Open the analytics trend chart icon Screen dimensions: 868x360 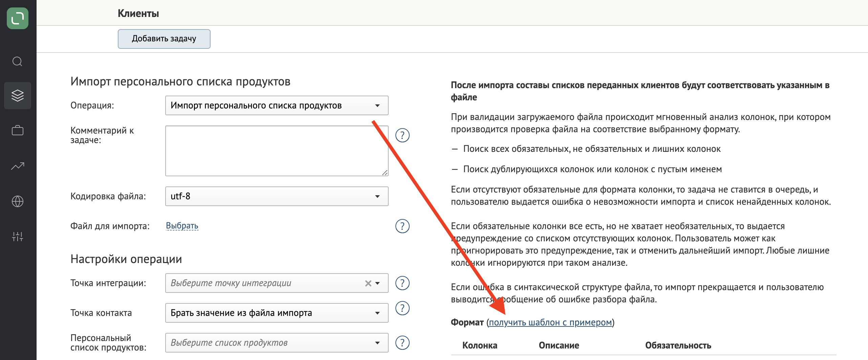(x=18, y=166)
